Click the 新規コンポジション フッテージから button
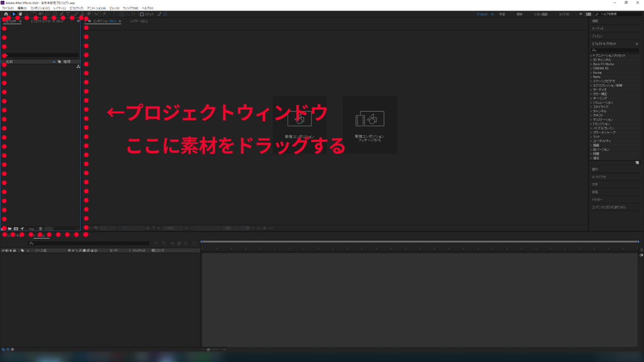Screen dimensions: 644x362 [x=370, y=125]
